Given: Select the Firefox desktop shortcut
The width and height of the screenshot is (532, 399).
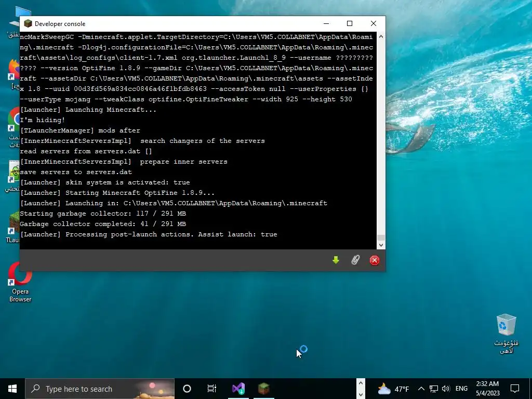Looking at the screenshot, I should coord(14,74).
